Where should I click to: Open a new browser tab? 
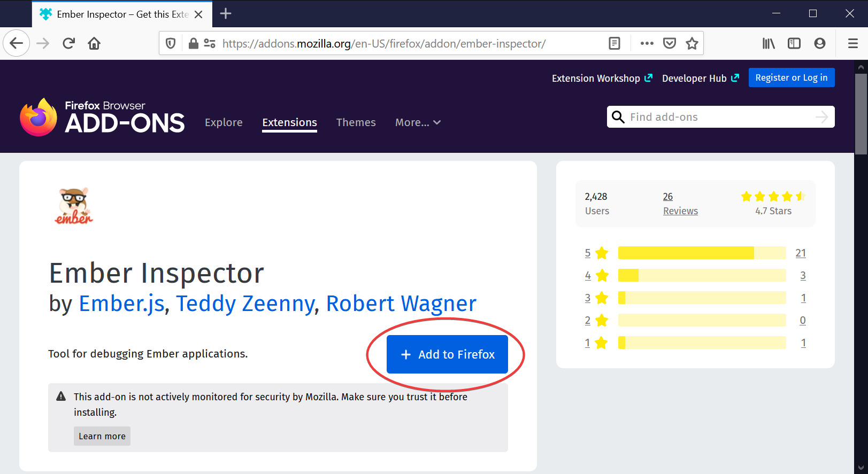click(226, 14)
